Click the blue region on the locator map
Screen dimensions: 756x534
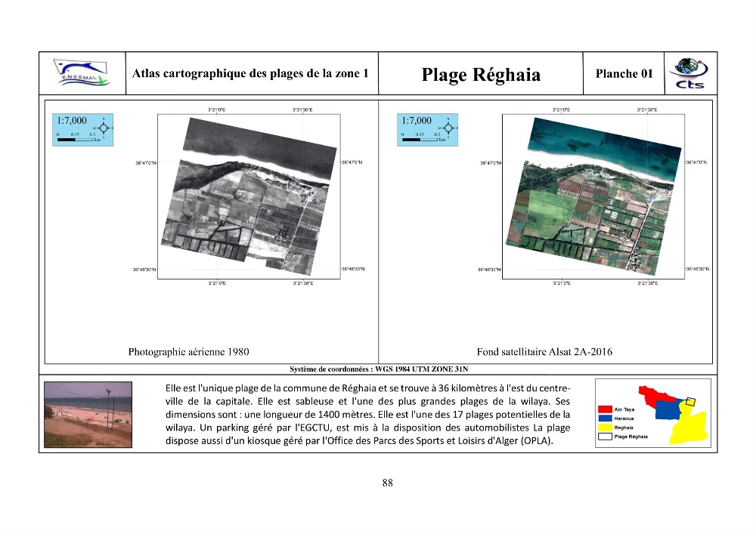coord(668,410)
